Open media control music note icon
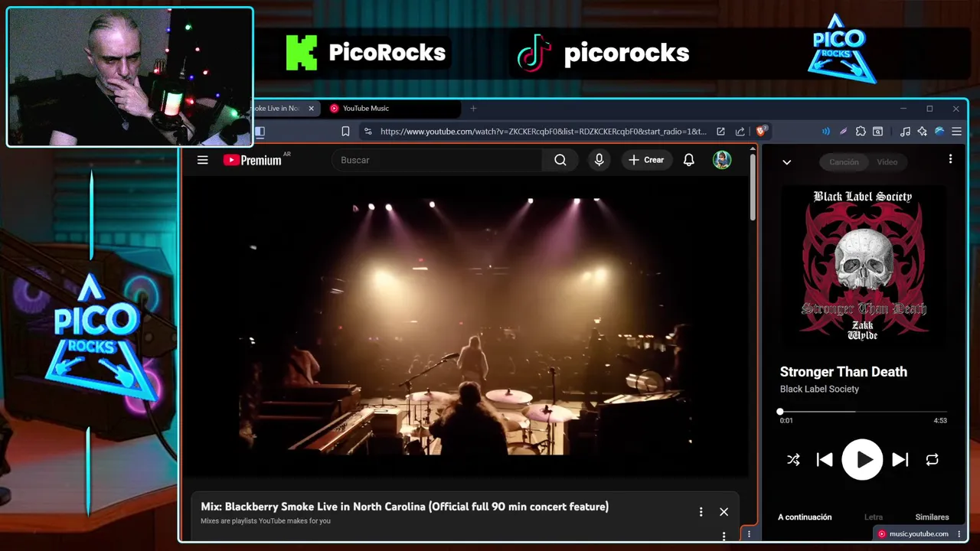980x551 pixels. coord(905,132)
